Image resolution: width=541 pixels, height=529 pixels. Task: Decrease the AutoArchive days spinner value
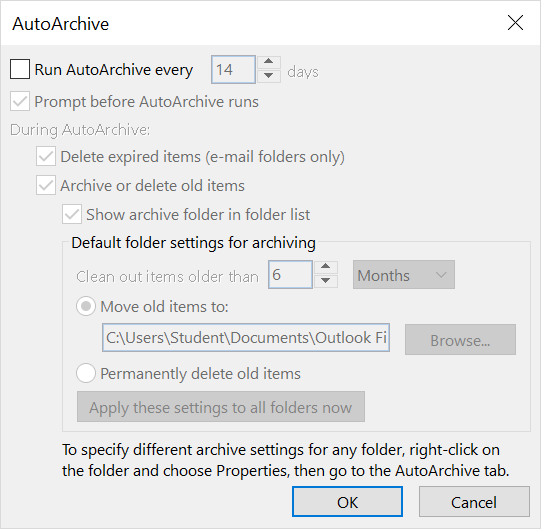tap(268, 76)
